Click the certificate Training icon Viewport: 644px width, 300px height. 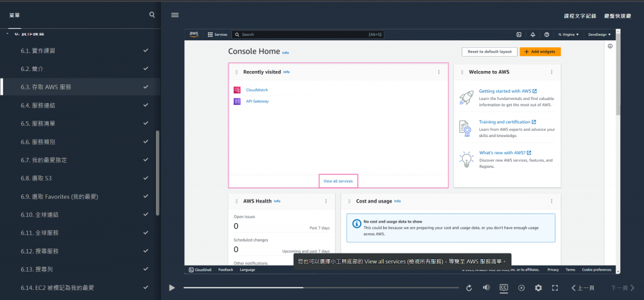pos(465,129)
